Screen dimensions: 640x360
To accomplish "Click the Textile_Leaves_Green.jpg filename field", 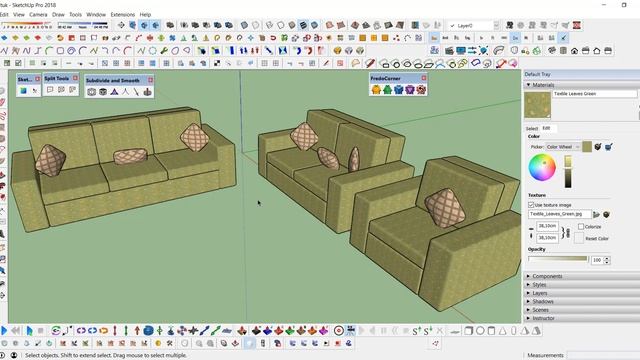I will (x=560, y=214).
